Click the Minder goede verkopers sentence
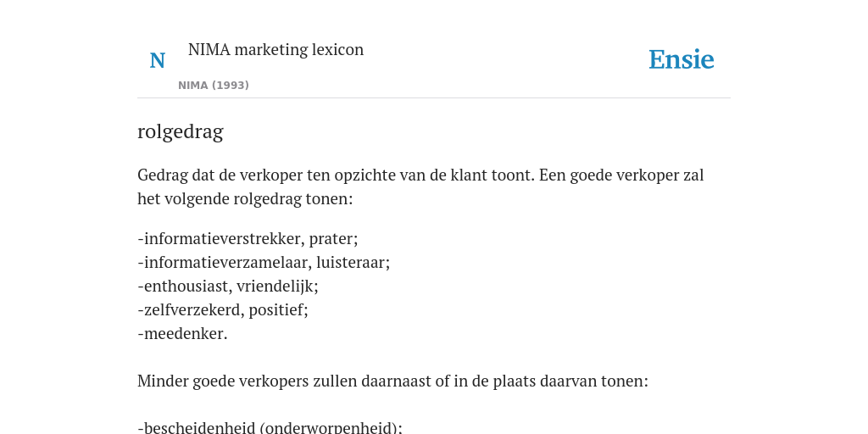Image resolution: width=868 pixels, height=434 pixels. [x=392, y=381]
